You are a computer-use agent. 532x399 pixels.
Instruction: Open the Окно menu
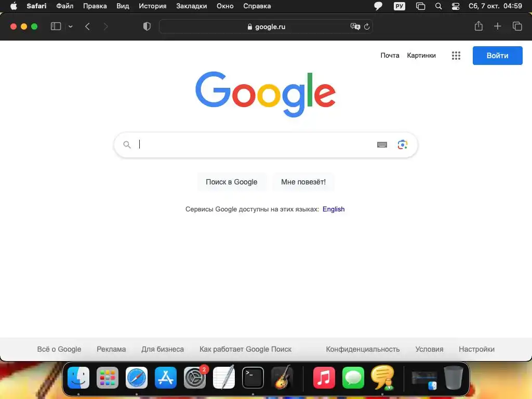[225, 6]
